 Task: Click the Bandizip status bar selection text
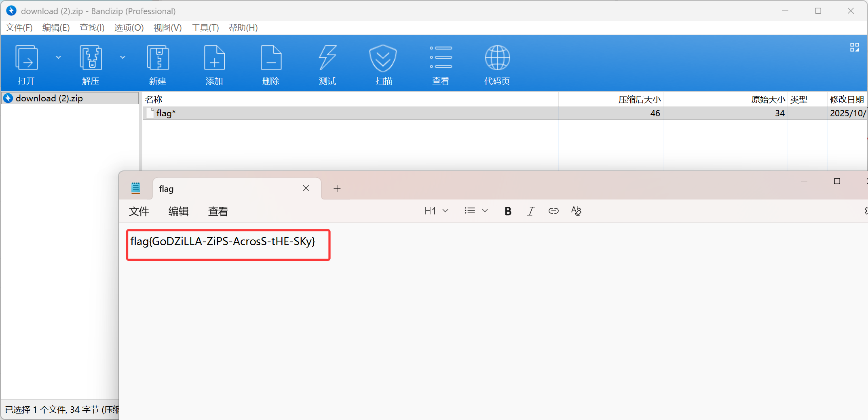click(x=62, y=410)
